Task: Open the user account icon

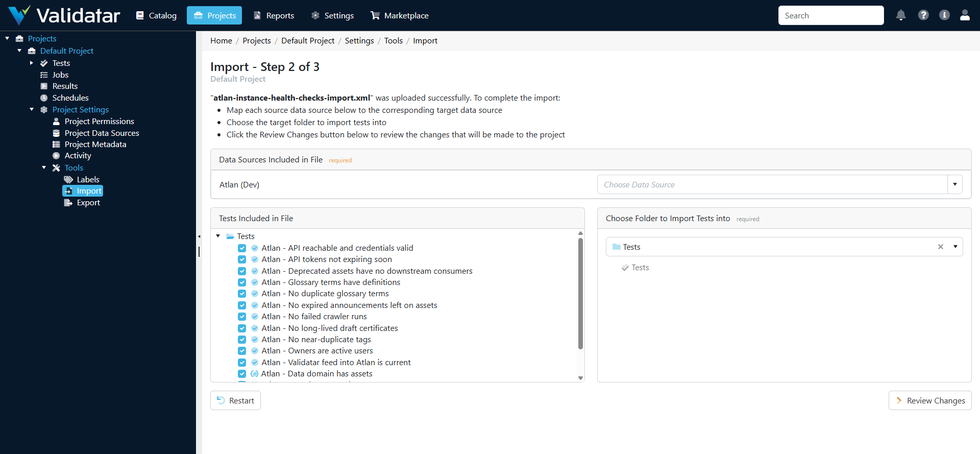Action: pyautogui.click(x=965, y=15)
